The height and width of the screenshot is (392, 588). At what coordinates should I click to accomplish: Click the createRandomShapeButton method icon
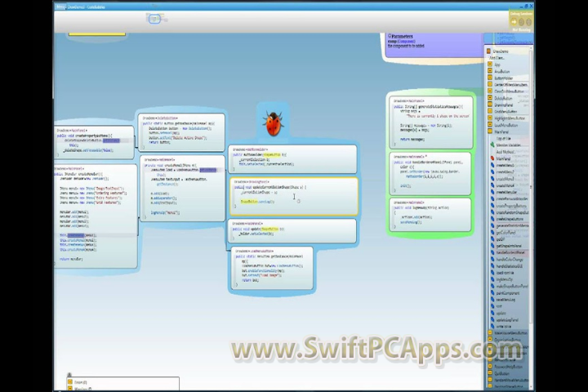[x=492, y=212]
